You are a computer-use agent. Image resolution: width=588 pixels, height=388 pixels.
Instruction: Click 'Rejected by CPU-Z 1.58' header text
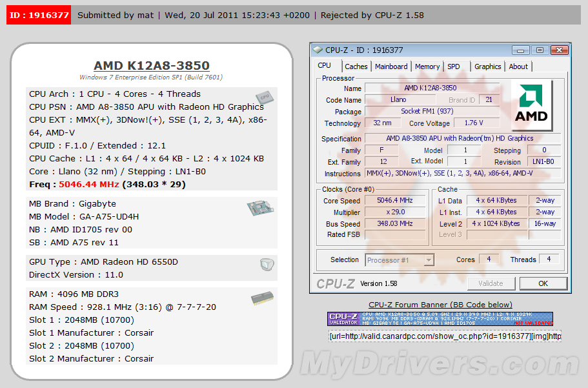[372, 15]
